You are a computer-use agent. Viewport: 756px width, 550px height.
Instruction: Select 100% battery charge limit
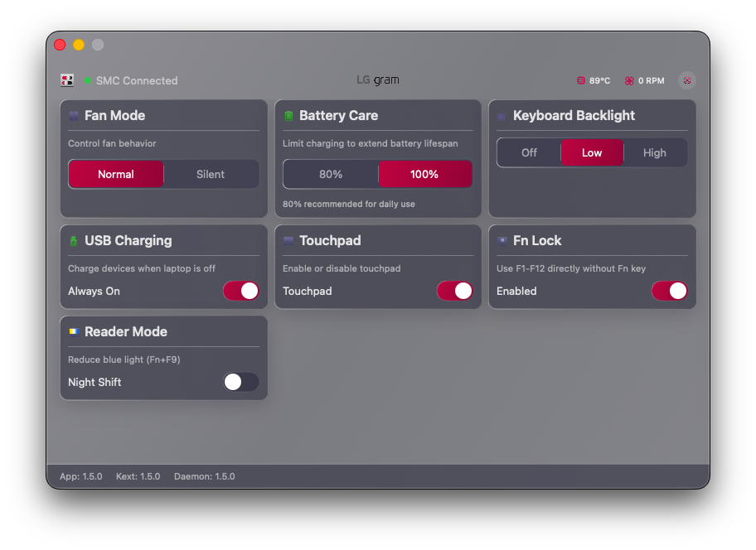tap(424, 174)
